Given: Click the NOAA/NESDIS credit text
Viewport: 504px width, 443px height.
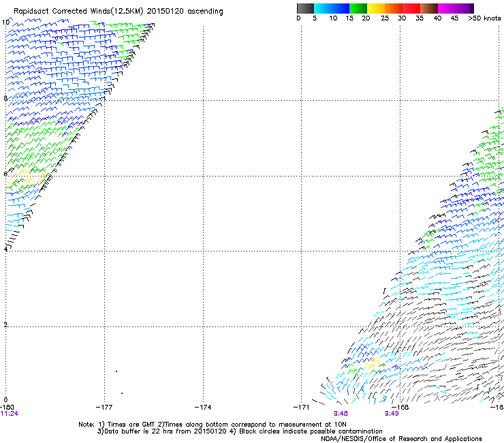Looking at the screenshot, I should point(401,439).
